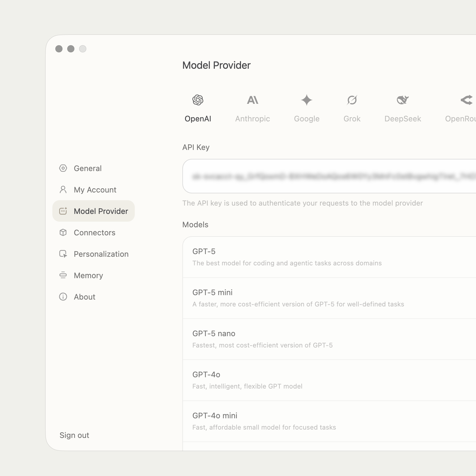This screenshot has width=476, height=476.
Task: Select the OpenAI provider icon
Action: coord(198,100)
